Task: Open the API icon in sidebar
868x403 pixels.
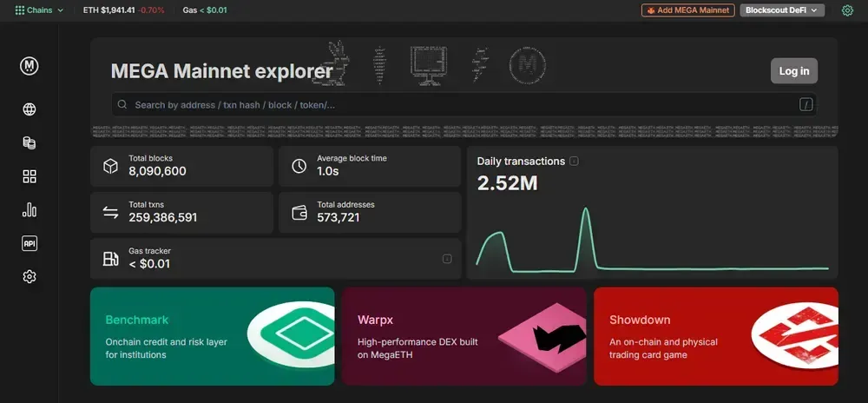Action: tap(30, 243)
